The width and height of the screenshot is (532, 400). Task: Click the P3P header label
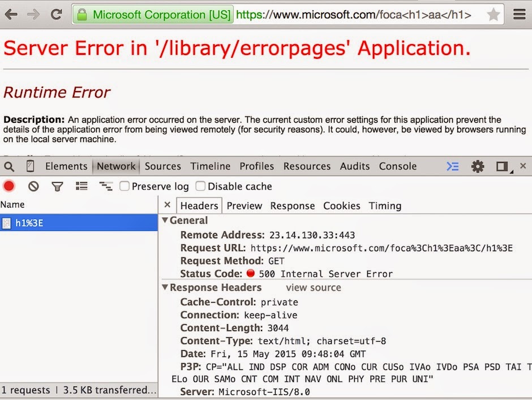(x=191, y=367)
